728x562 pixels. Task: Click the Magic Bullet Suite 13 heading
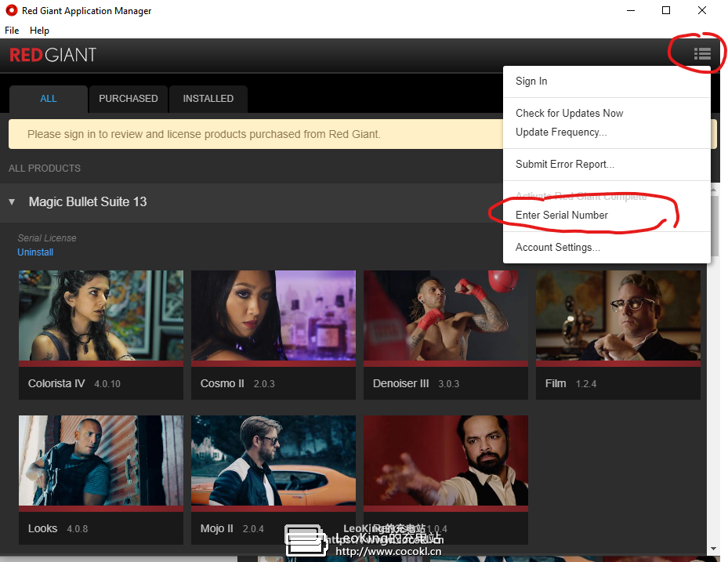tap(88, 202)
